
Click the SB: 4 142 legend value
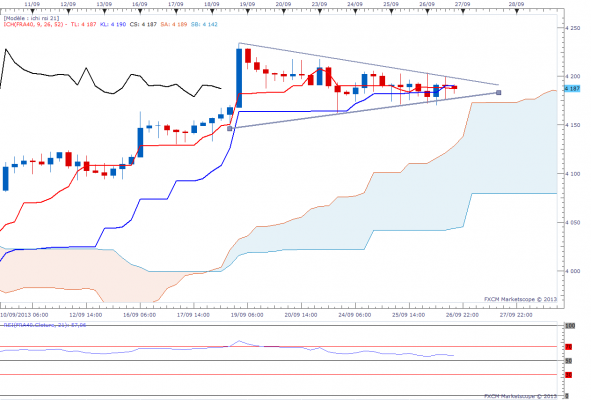204,25
